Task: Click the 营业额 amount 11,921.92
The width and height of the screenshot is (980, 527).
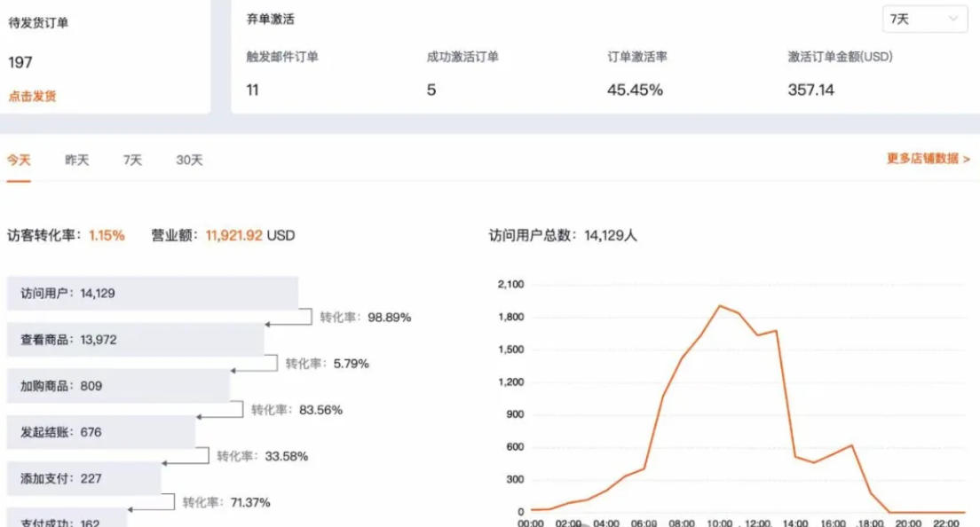Action: [234, 235]
